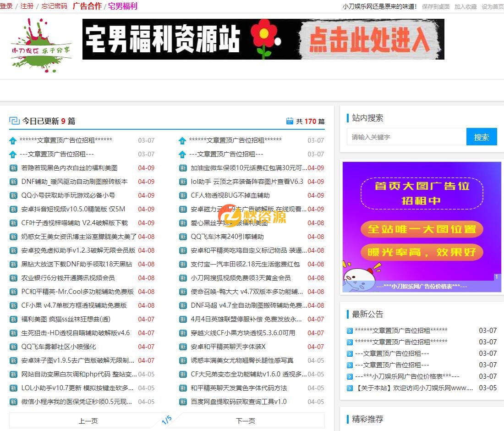Click the 加入收藏 link at top right
504x431 pixels.
click(x=465, y=7)
